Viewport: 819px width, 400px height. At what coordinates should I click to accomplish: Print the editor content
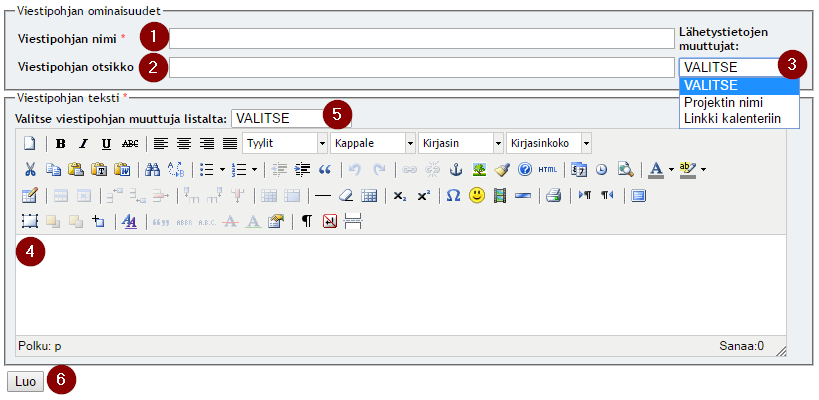[554, 196]
